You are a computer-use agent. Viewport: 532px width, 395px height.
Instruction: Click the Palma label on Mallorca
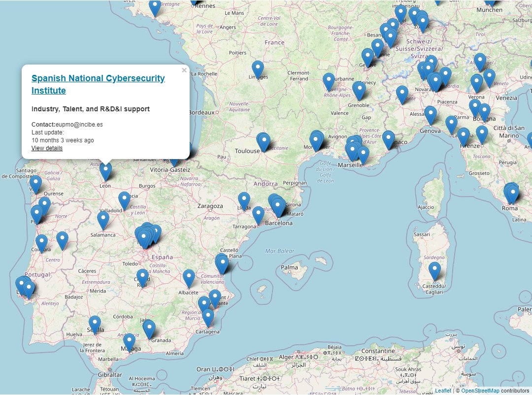289,267
